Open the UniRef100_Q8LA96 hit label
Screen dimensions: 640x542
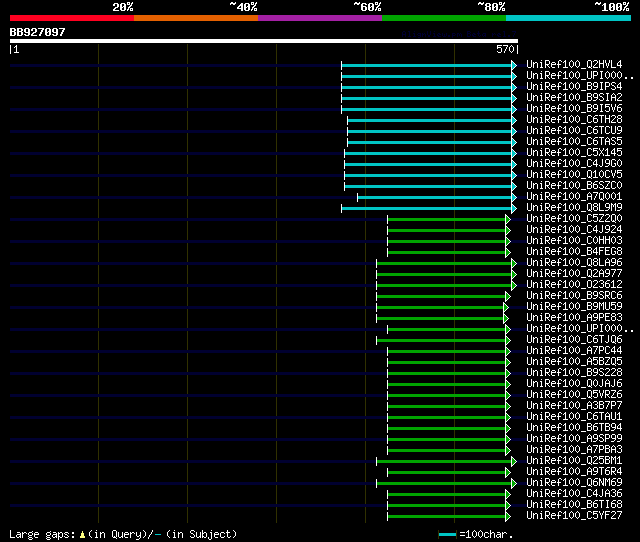(x=574, y=262)
